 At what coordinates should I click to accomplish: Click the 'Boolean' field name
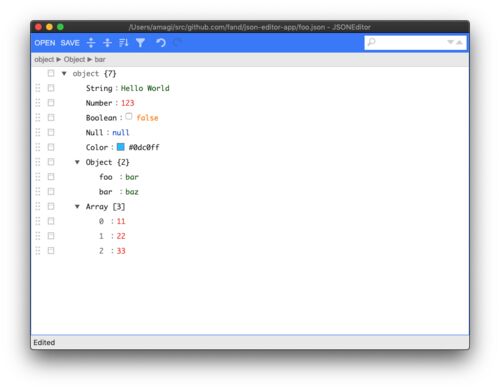click(x=101, y=118)
